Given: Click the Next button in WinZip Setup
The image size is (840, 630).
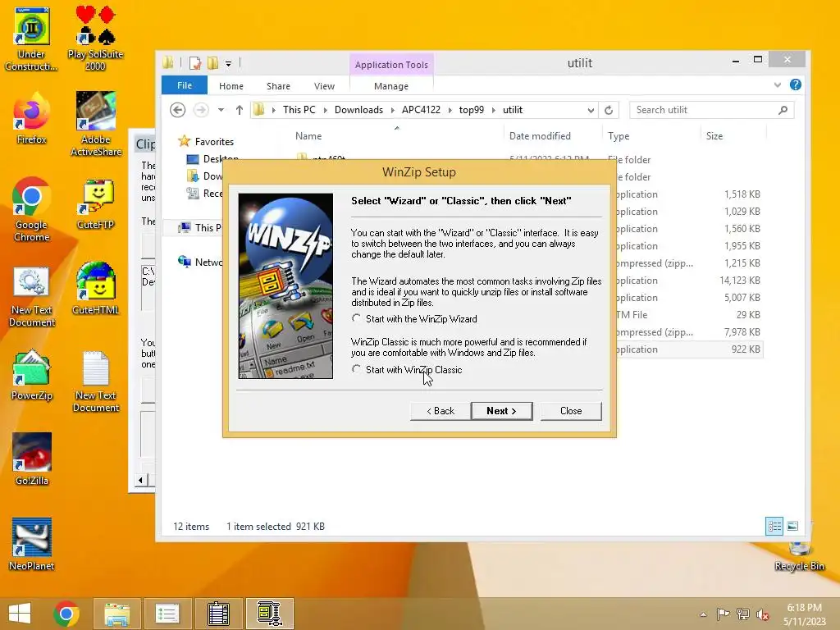Looking at the screenshot, I should (501, 411).
